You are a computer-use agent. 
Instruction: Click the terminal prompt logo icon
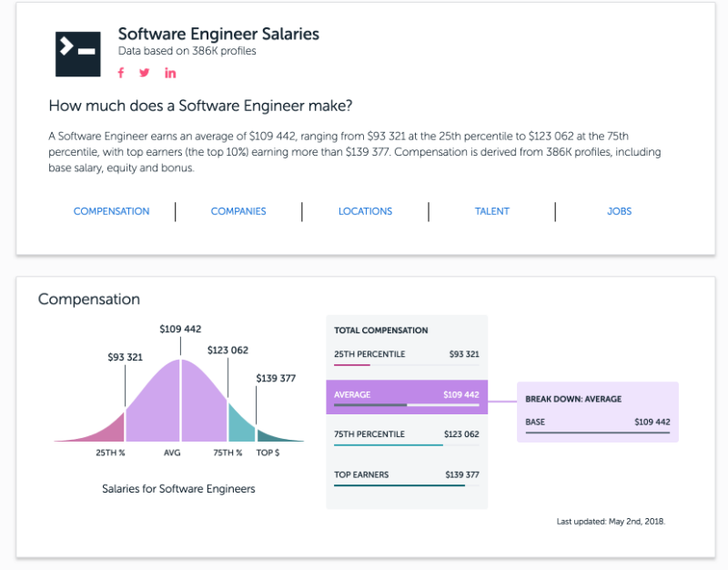77,52
